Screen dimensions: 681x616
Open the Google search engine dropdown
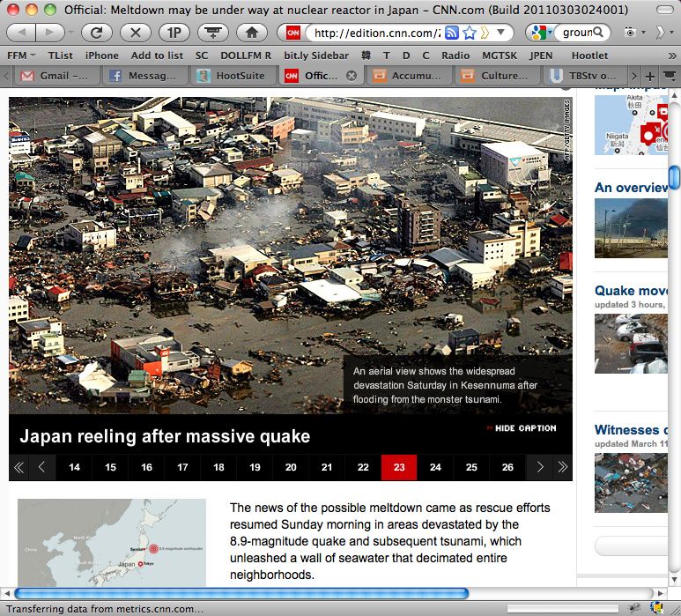(x=537, y=33)
